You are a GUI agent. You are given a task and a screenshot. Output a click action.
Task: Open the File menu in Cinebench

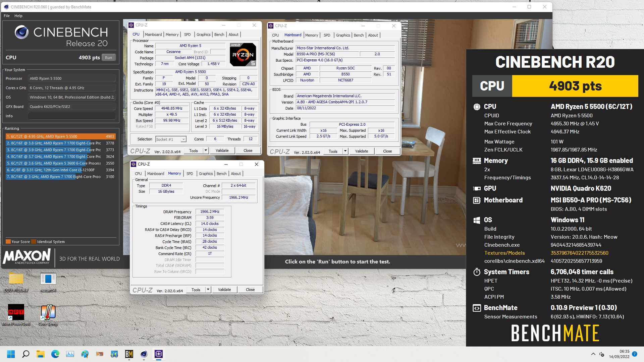coord(7,16)
